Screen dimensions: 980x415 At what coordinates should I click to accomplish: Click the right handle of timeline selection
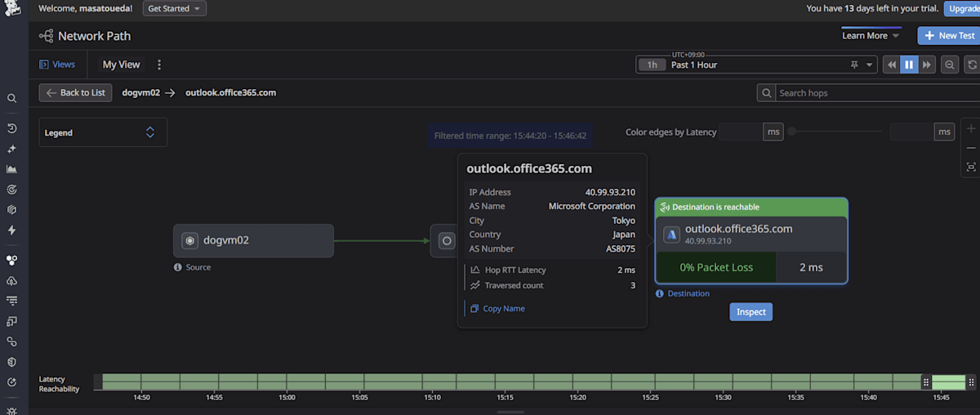970,382
